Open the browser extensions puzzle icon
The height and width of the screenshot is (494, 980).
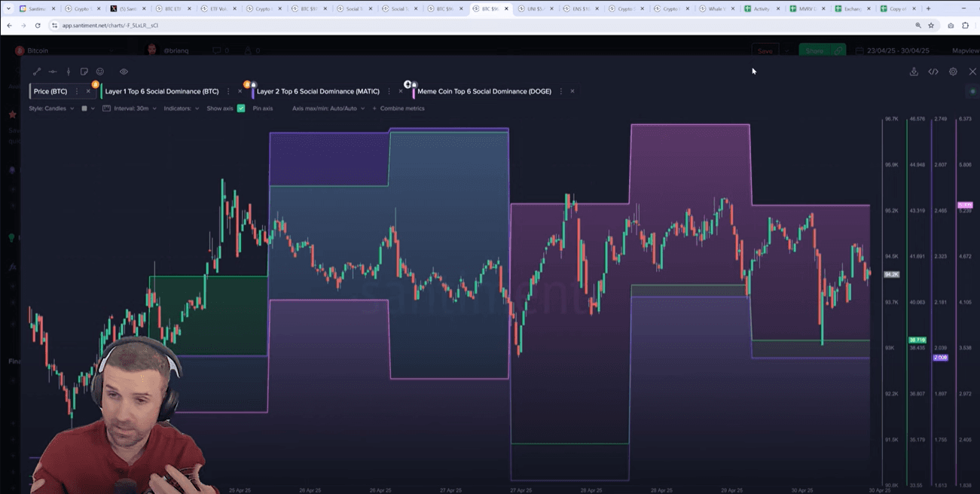[x=966, y=25]
